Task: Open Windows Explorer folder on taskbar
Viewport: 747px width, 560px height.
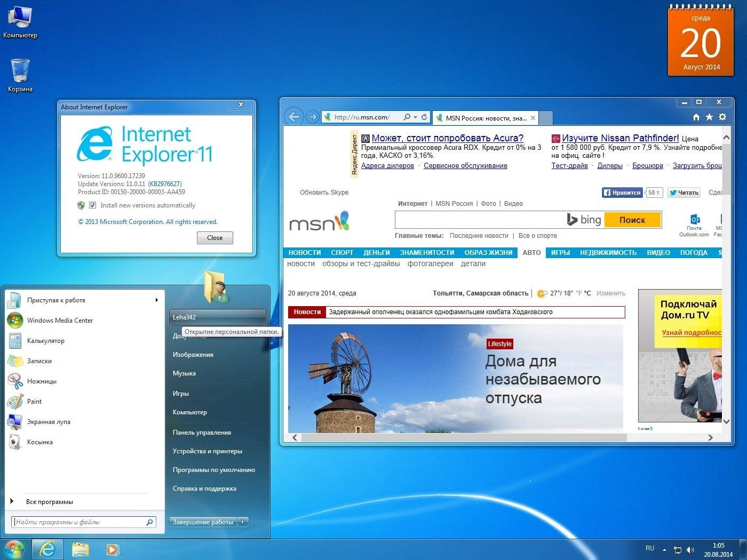Action: coord(81,549)
